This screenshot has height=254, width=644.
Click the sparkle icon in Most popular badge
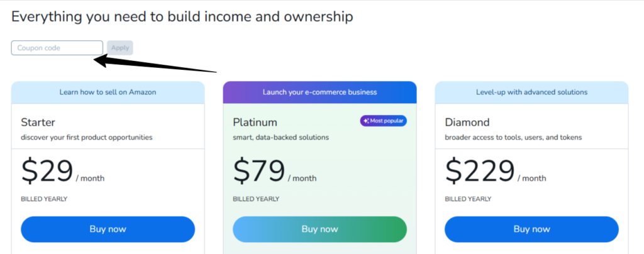pos(366,121)
